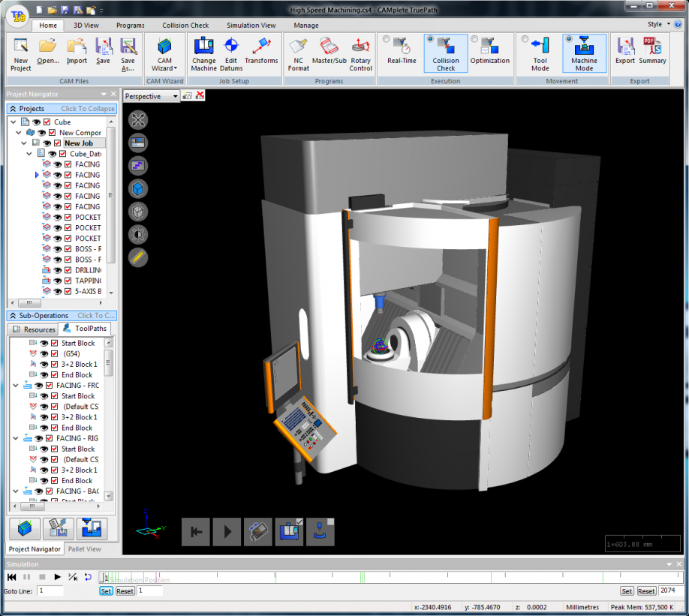Screen dimensions: 689x616
Task: Open the Perspective view dropdown
Action: point(176,96)
